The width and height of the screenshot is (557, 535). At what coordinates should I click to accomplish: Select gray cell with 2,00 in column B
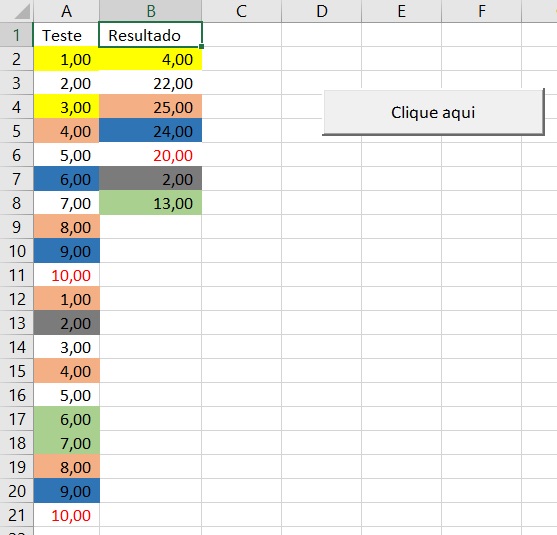click(x=151, y=179)
